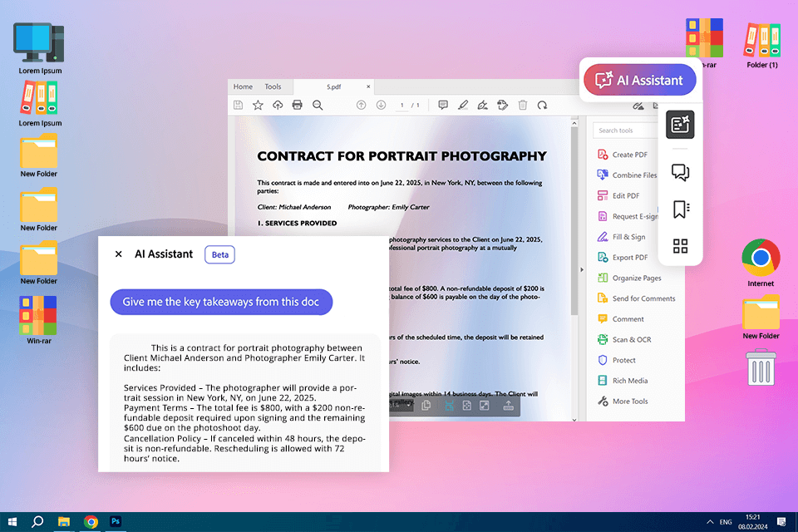Click 'Give me the key takeaways from this doc'
Screen dimensions: 798x532
click(221, 302)
